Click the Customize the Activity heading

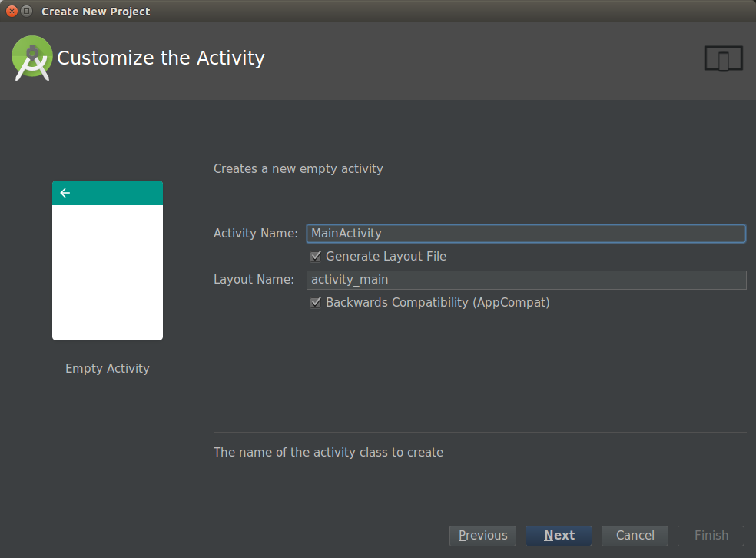pyautogui.click(x=161, y=58)
